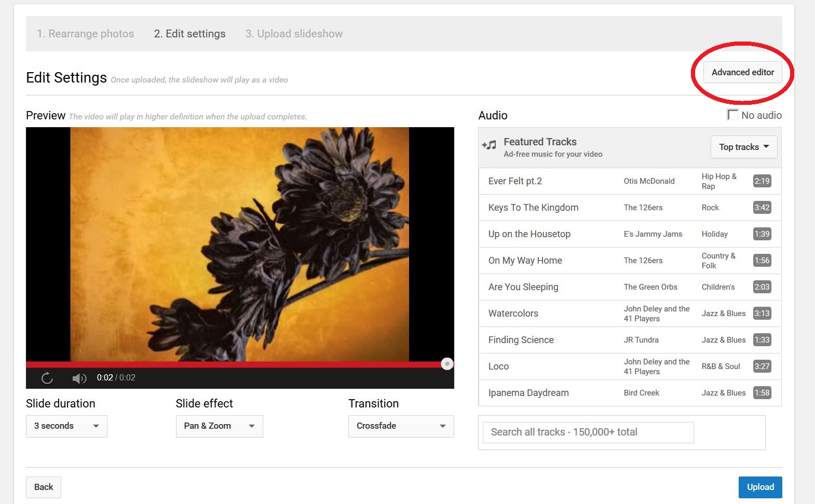815x504 pixels.
Task: Click the Children's genre label
Action: click(x=718, y=287)
